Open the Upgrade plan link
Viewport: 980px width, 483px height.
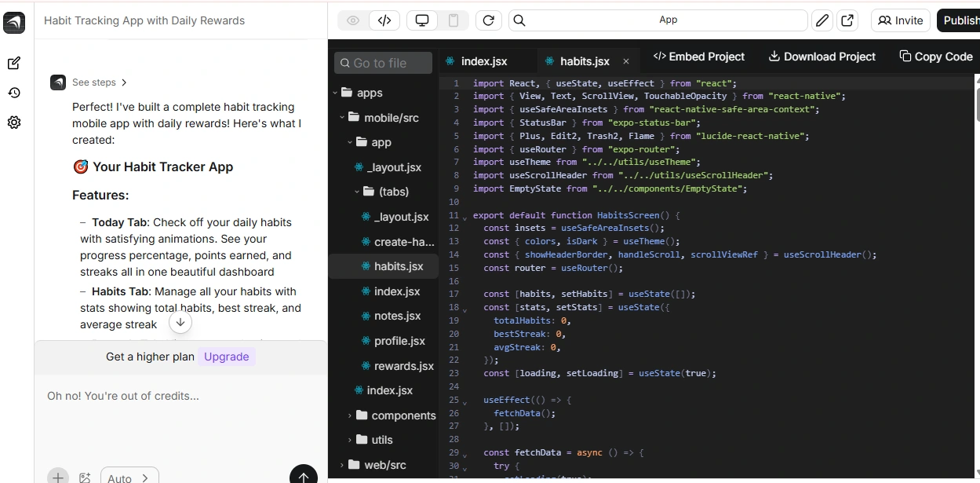pyautogui.click(x=226, y=357)
